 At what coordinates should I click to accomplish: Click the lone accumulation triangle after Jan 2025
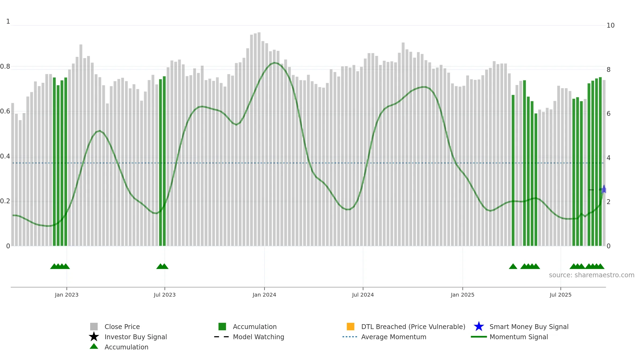pos(513,266)
